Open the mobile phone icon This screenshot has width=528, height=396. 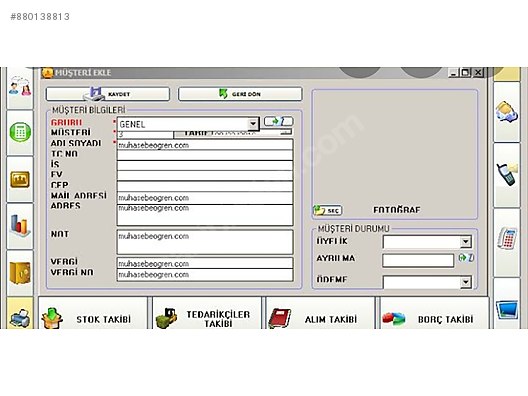click(x=507, y=174)
